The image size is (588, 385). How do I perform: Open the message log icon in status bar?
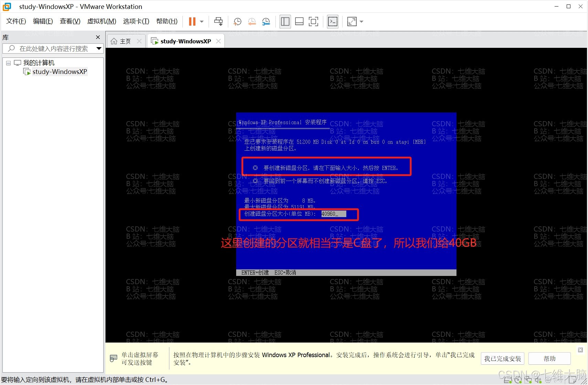[x=573, y=380]
